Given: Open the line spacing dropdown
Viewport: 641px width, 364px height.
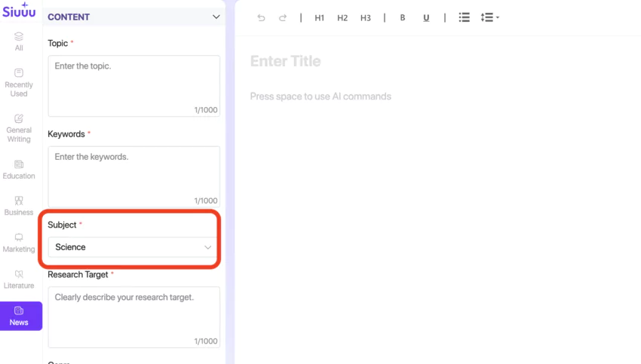Looking at the screenshot, I should [489, 17].
